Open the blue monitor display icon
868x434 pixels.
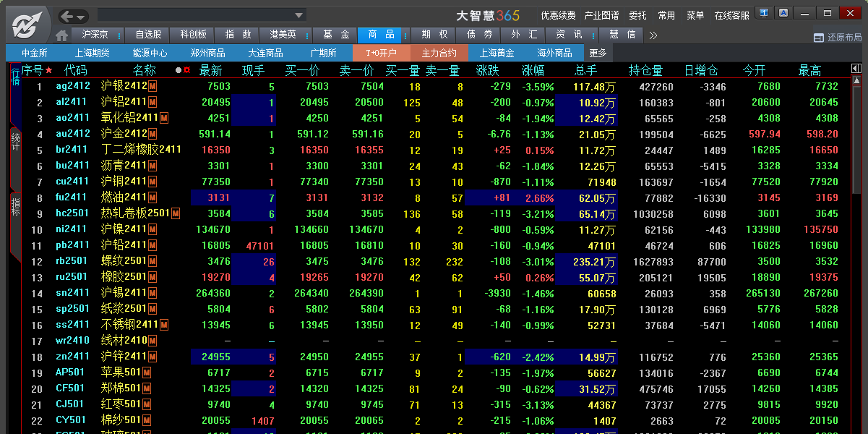(765, 13)
